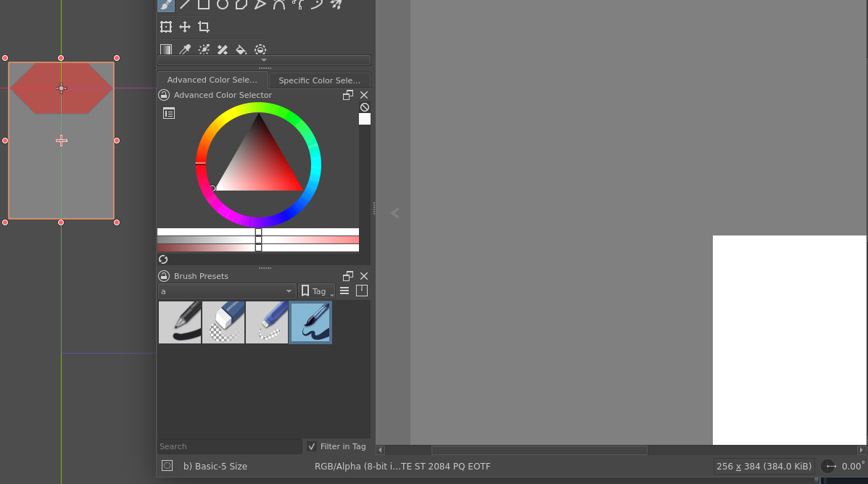The width and height of the screenshot is (868, 484).
Task: Select the eraser brush preset thumbnail
Action: tap(223, 322)
